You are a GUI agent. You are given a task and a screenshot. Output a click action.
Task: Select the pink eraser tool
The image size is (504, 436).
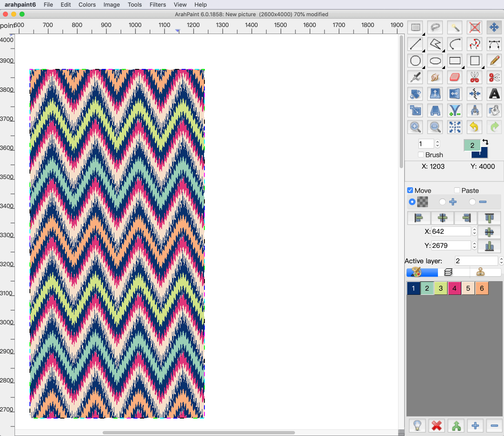coord(455,77)
